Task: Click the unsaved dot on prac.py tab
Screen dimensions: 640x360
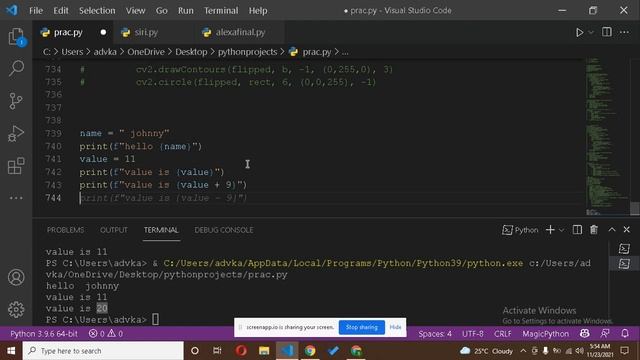Action: click(x=103, y=32)
